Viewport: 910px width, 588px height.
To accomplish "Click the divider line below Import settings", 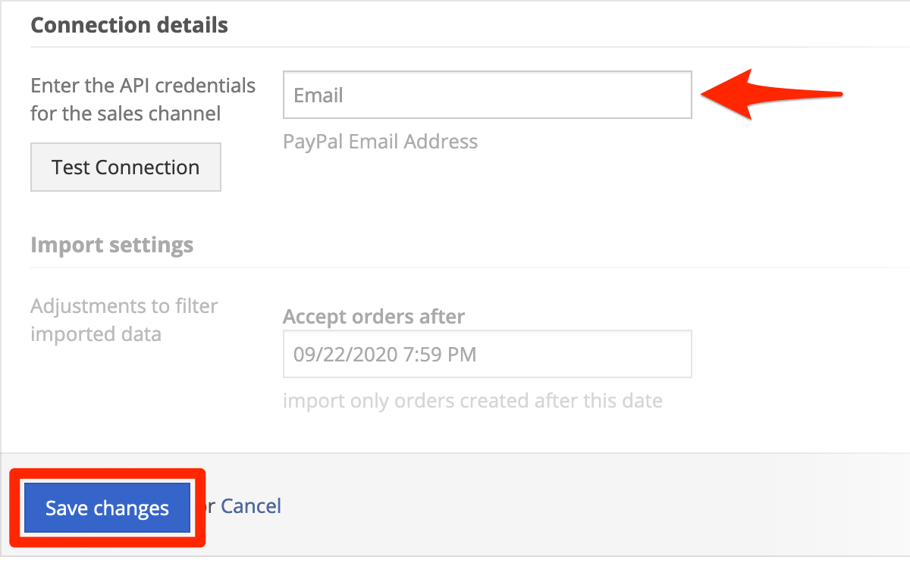I will pos(470,267).
